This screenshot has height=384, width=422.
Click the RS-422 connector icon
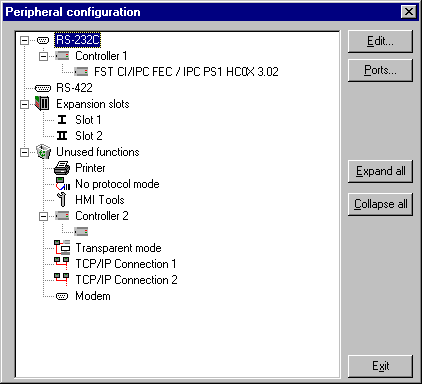tap(43, 88)
